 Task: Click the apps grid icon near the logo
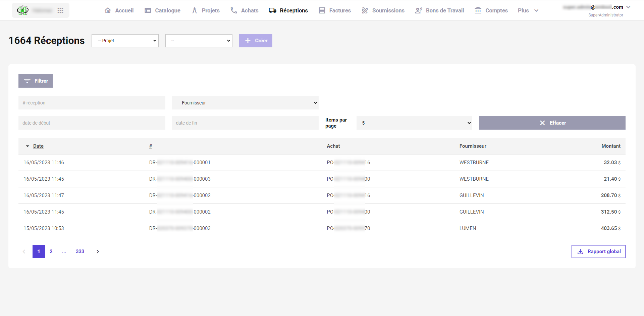(x=60, y=10)
